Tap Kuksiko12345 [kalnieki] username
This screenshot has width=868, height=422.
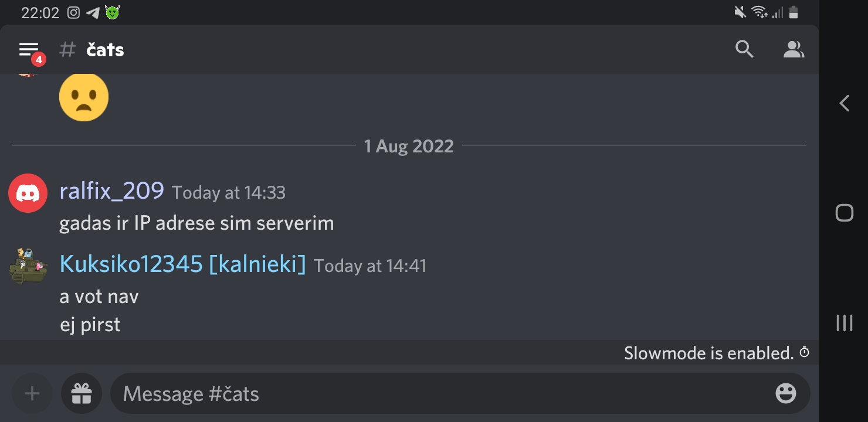(182, 264)
